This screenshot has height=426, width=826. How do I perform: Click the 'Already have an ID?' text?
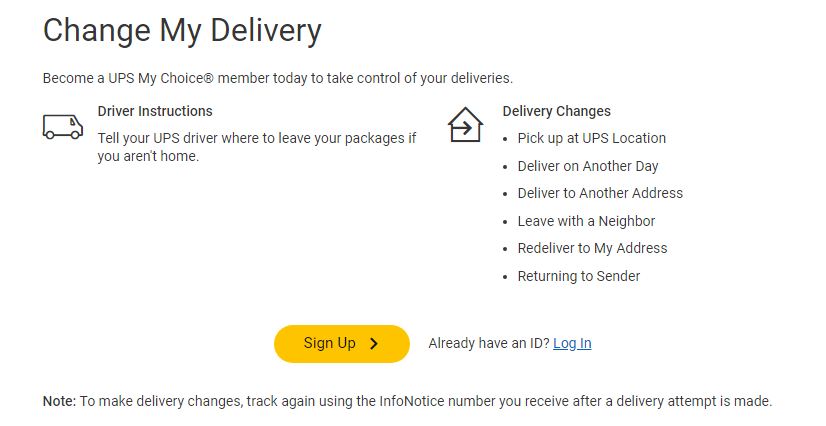point(488,343)
